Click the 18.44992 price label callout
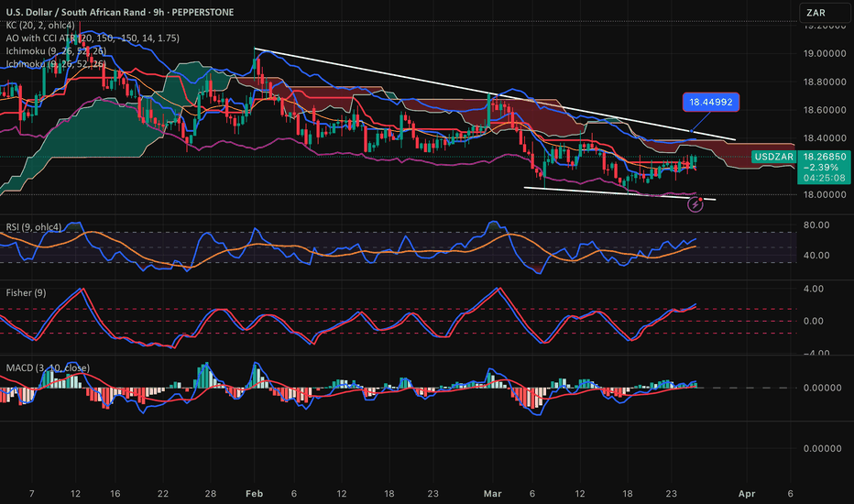Image resolution: width=854 pixels, height=504 pixels. coord(711,102)
